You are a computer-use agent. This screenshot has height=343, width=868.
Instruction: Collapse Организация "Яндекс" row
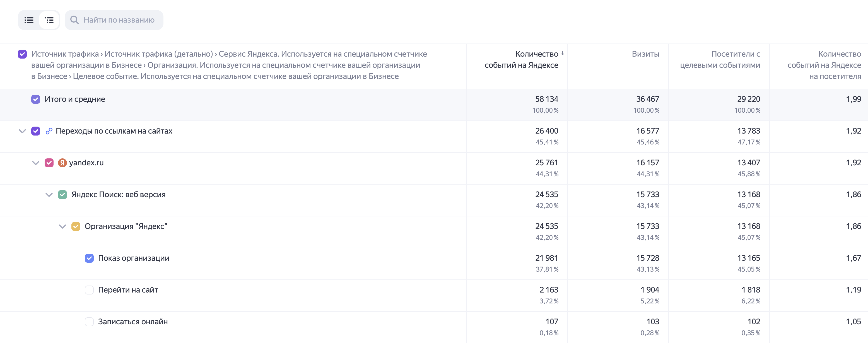click(x=62, y=226)
